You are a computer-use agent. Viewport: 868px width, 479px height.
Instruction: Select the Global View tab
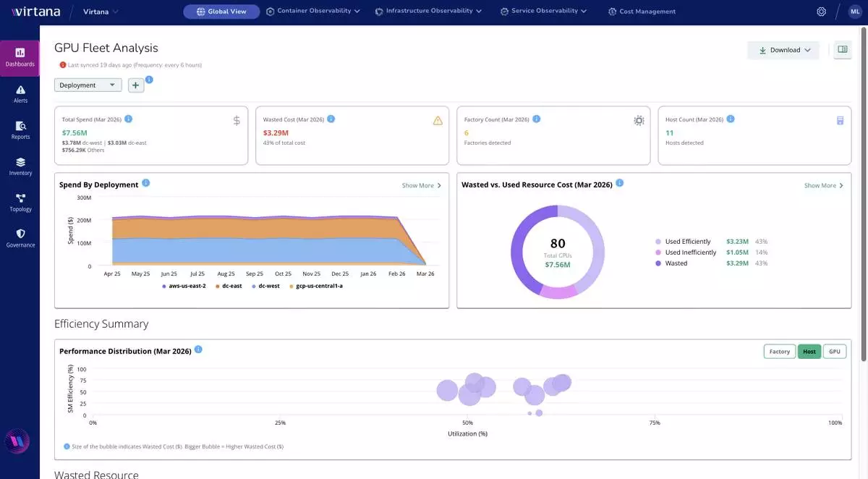click(x=221, y=12)
